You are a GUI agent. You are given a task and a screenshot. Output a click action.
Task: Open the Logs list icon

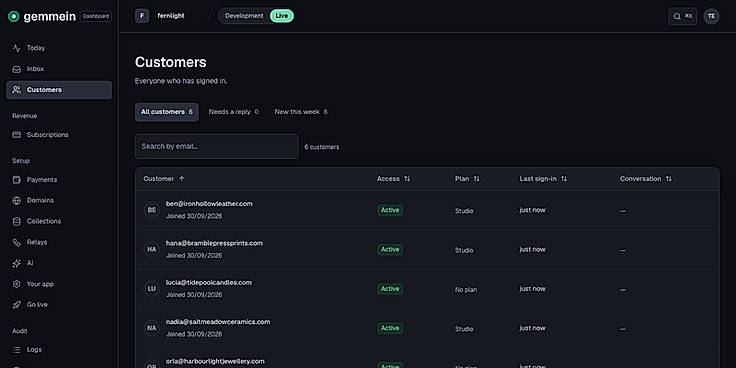coord(16,350)
